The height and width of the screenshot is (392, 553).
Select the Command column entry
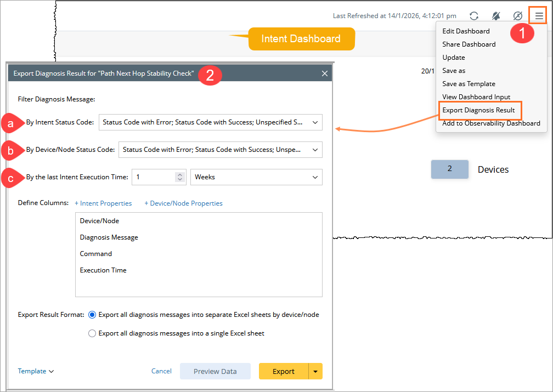(x=96, y=254)
